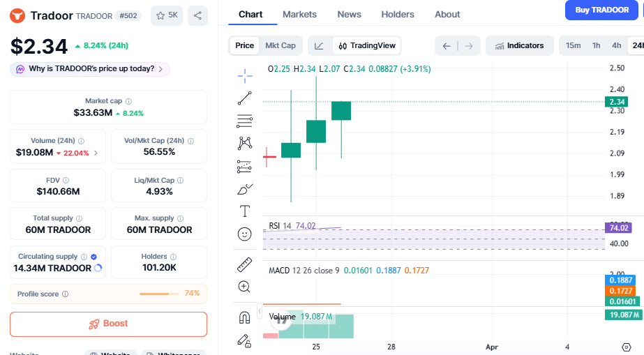Open the Volume (24h) info icon
The height and width of the screenshot is (355, 644).
(x=82, y=141)
